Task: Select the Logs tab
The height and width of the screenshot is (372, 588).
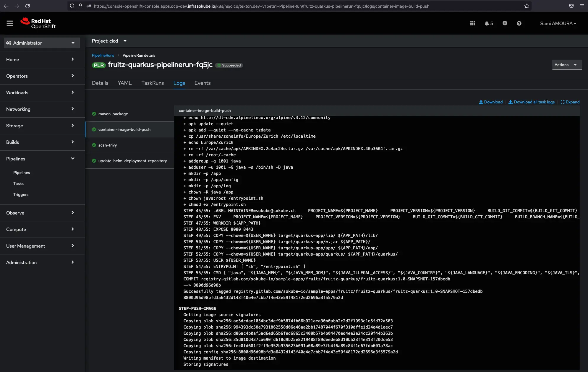Action: [179, 83]
